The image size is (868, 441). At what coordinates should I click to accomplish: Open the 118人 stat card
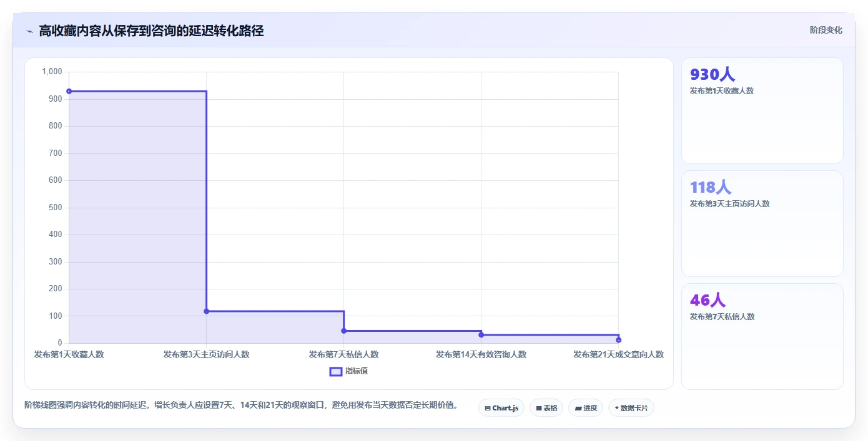(762, 223)
